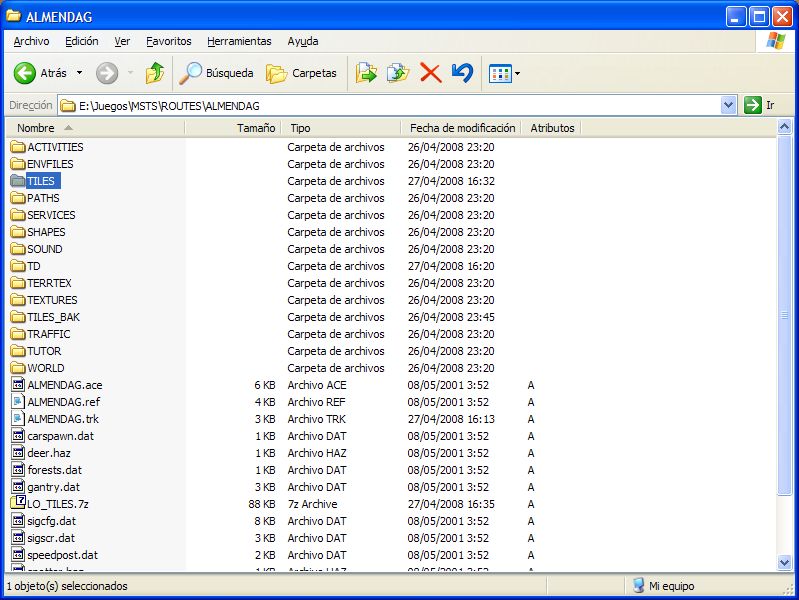Image resolution: width=799 pixels, height=600 pixels.
Task: Click the Atrás back arrow button
Action: pyautogui.click(x=26, y=73)
